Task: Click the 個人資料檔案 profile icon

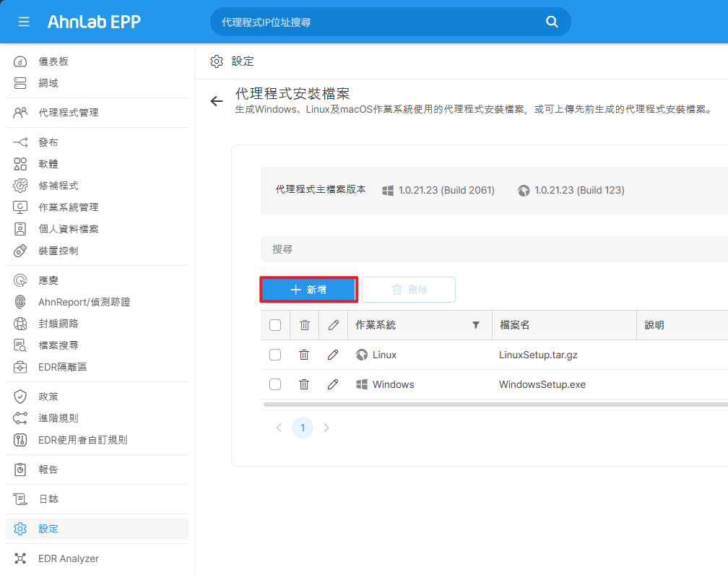Action: pyautogui.click(x=20, y=229)
